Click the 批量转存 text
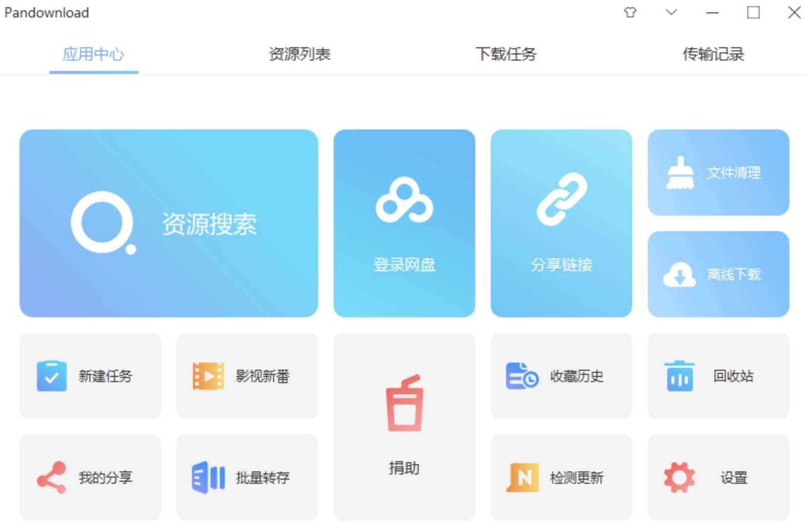The width and height of the screenshot is (812, 531). 262,478
